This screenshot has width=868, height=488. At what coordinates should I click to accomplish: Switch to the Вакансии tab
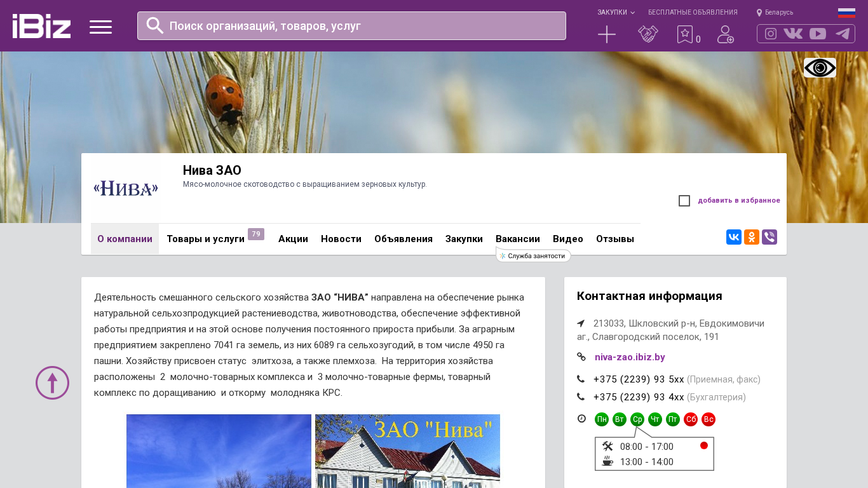coord(518,239)
